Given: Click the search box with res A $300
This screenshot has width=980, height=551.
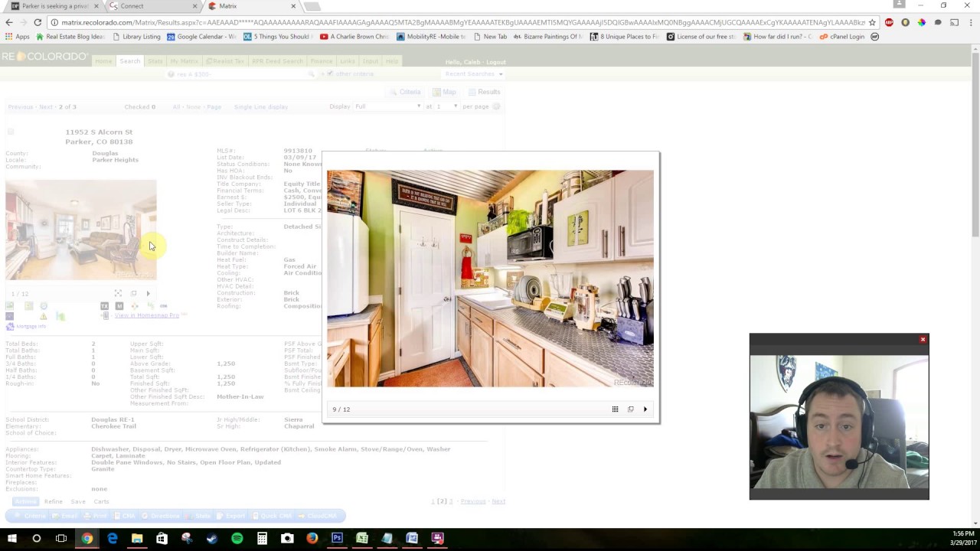Looking at the screenshot, I should click(x=240, y=74).
